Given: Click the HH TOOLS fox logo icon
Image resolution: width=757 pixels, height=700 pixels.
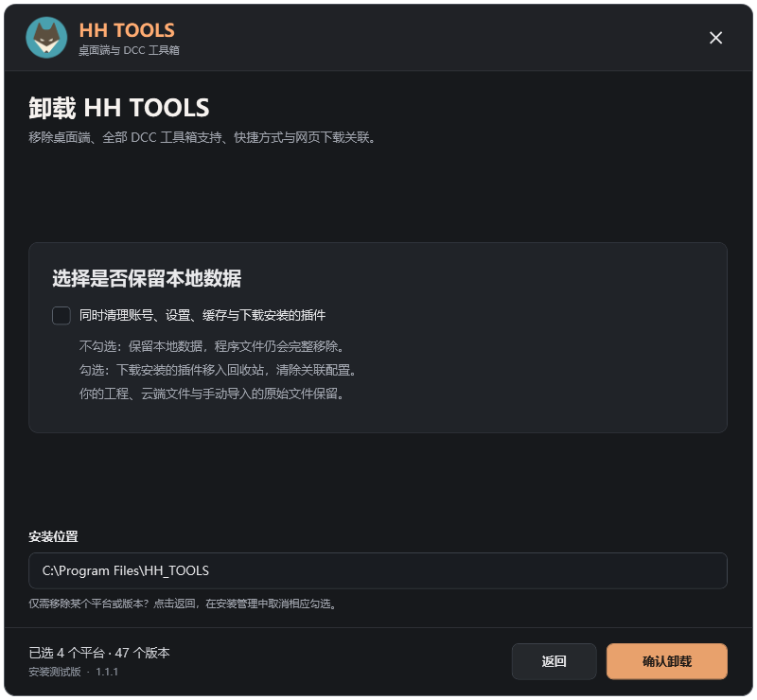Looking at the screenshot, I should pyautogui.click(x=46, y=38).
